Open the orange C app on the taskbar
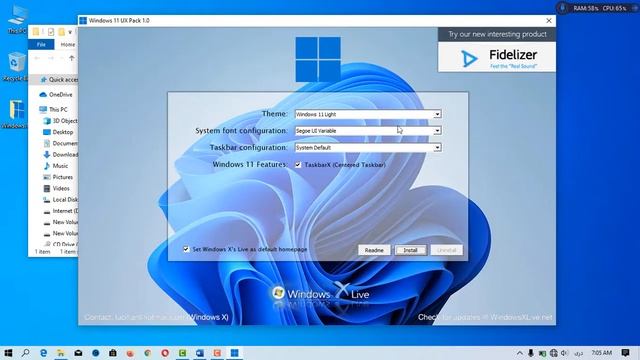Image resolution: width=640 pixels, height=360 pixels. (x=217, y=353)
